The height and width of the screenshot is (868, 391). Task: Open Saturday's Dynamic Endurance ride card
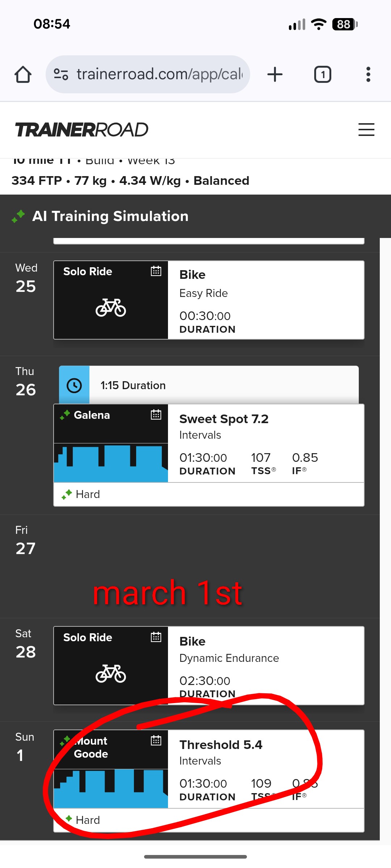[x=266, y=665]
